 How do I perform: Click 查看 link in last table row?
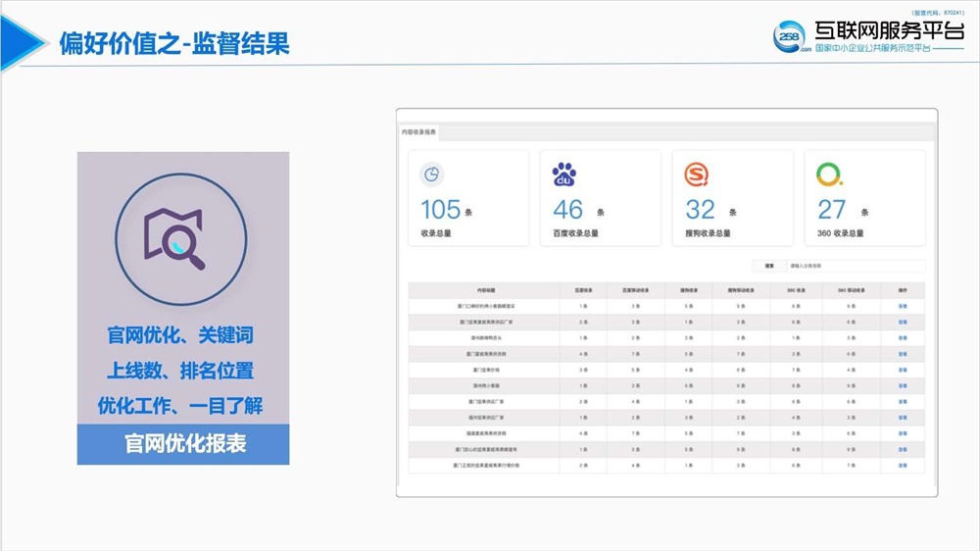point(902,466)
